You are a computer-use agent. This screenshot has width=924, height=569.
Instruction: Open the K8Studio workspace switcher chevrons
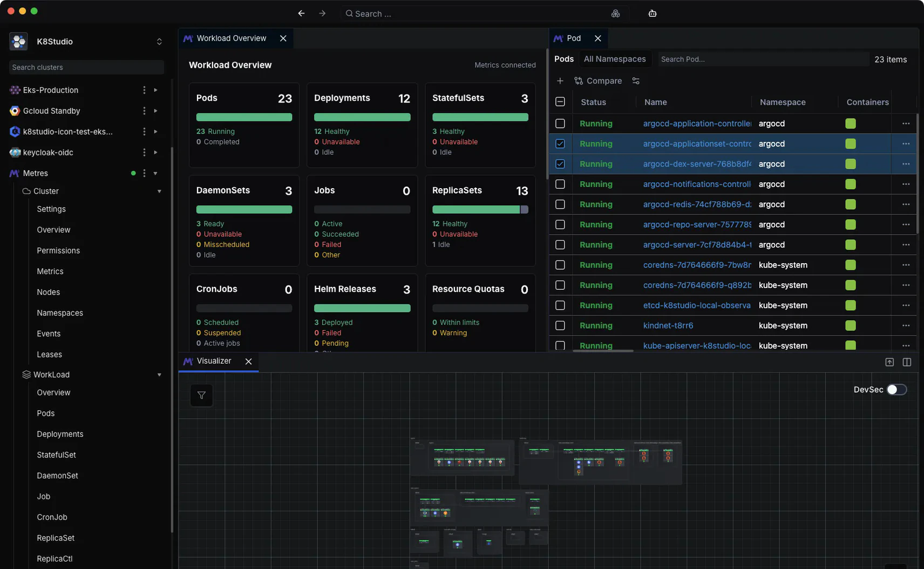(159, 42)
